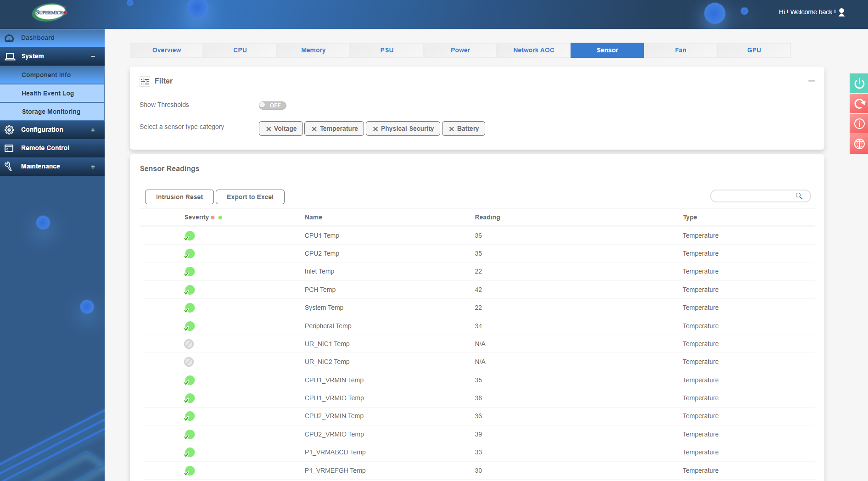Expand the Maintenance menu section
The width and height of the screenshot is (868, 481).
click(x=93, y=166)
